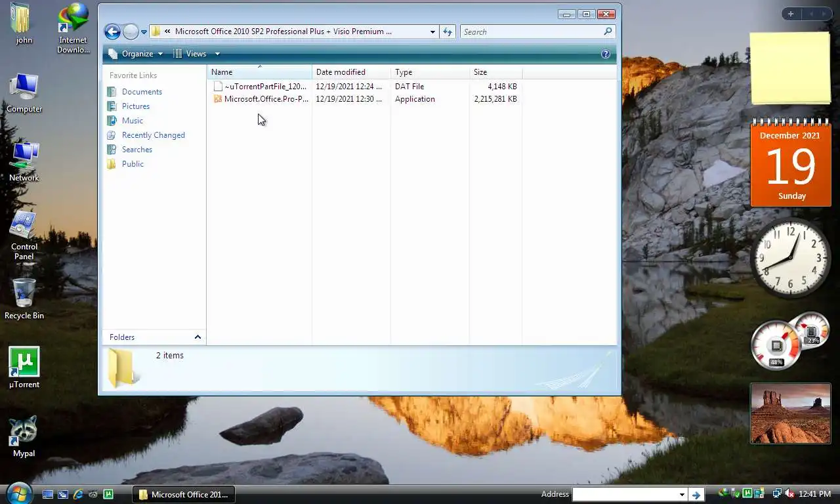Image resolution: width=840 pixels, height=504 pixels.
Task: Select the john folder desktop icon
Action: [x=24, y=24]
